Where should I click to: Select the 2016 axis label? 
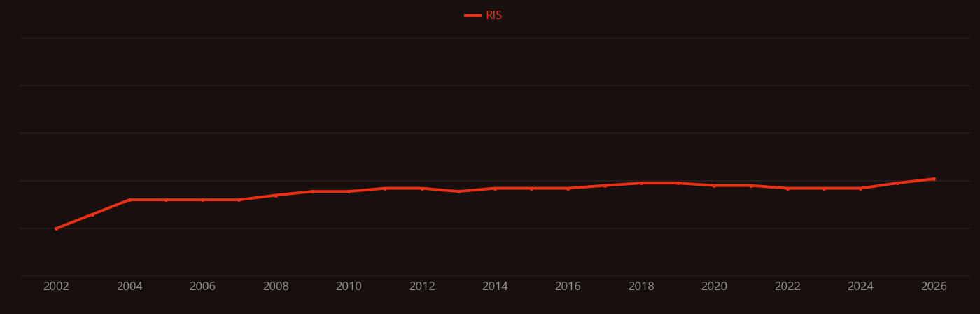tap(568, 287)
